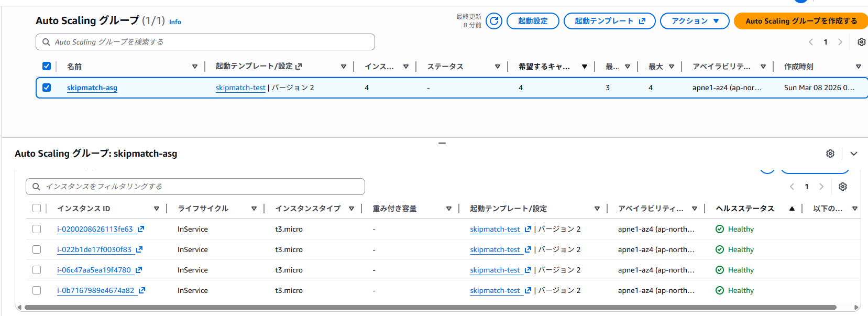Open the top table preferences gear icon
The height and width of the screenshot is (316, 868).
(x=861, y=42)
